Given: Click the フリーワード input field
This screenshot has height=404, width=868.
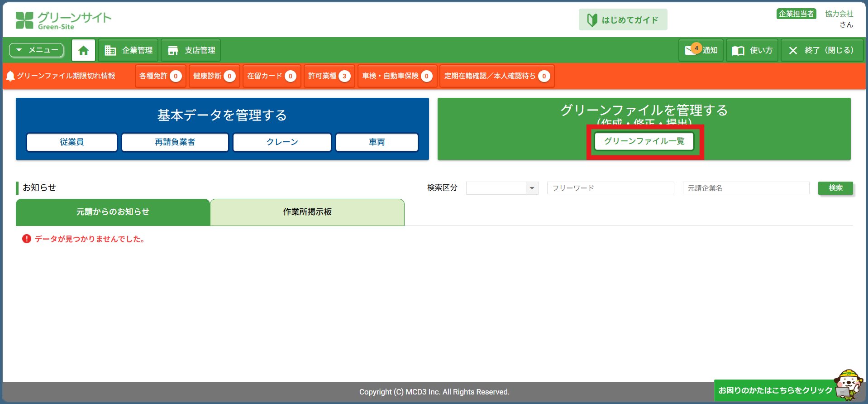Looking at the screenshot, I should 610,188.
